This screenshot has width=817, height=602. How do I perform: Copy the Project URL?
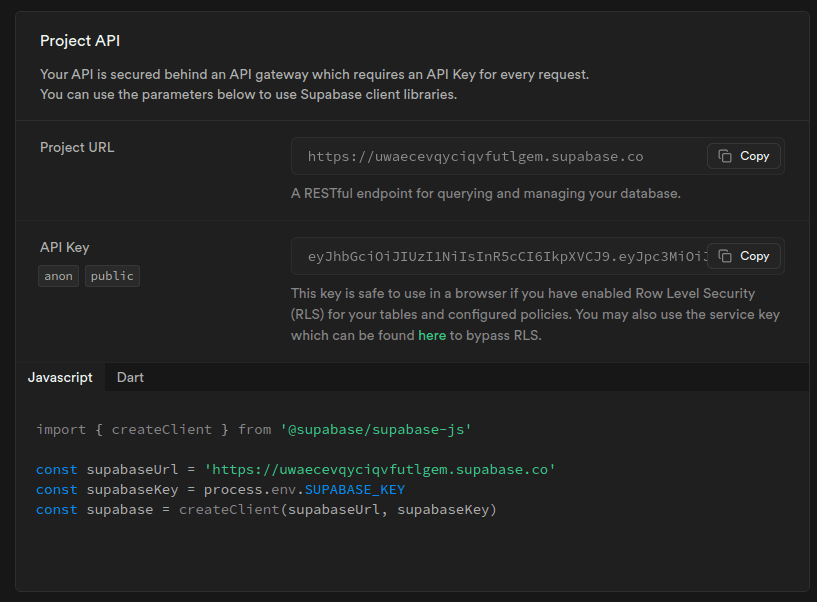click(x=744, y=156)
